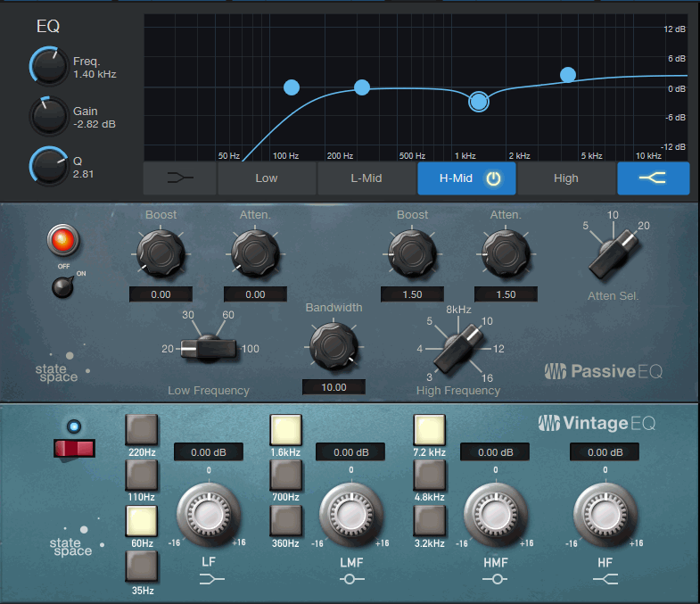Viewport: 700px width, 604px height.
Task: Click the LF gain knob
Action: tap(209, 515)
